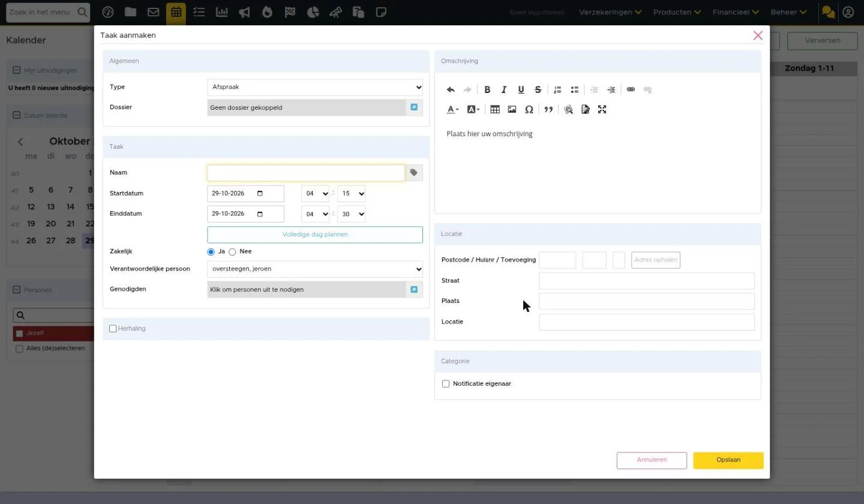The height and width of the screenshot is (504, 864).
Task: Insert a bulleted list in the editor
Action: pos(574,90)
